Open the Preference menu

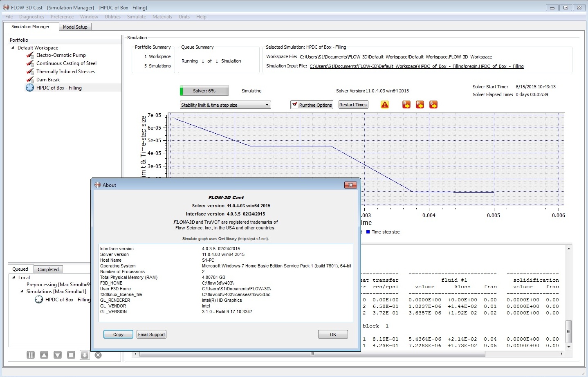[62, 17]
